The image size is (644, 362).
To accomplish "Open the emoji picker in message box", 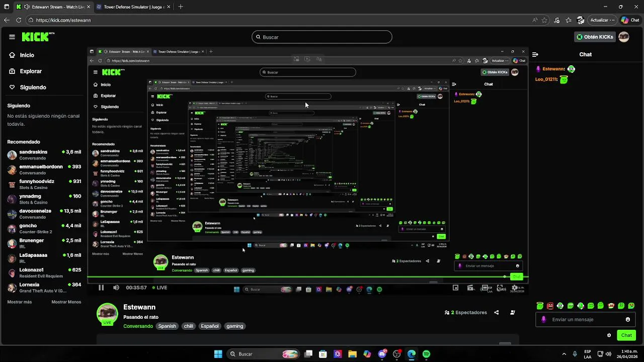I will click(x=628, y=319).
